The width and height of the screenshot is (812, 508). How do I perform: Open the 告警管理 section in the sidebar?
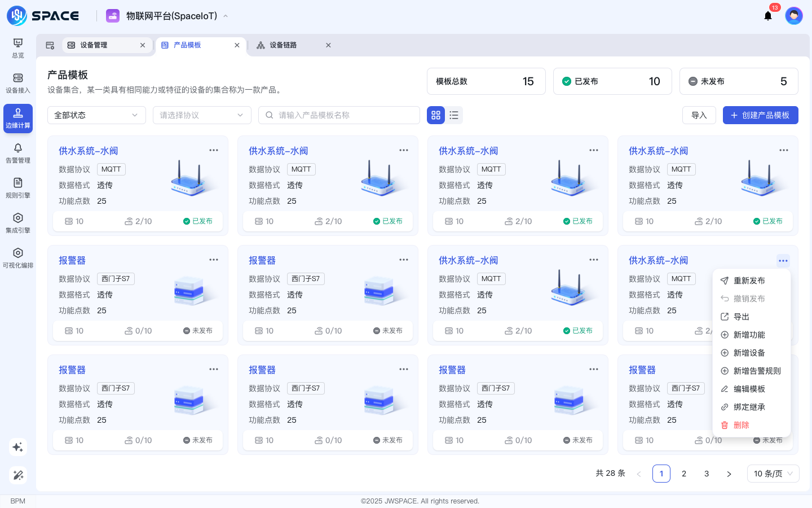(x=17, y=151)
